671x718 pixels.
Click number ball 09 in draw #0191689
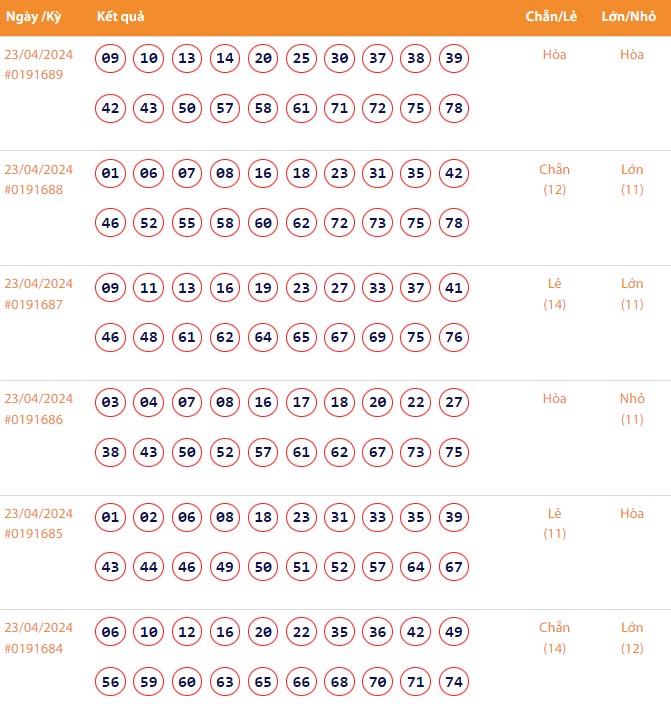click(111, 59)
